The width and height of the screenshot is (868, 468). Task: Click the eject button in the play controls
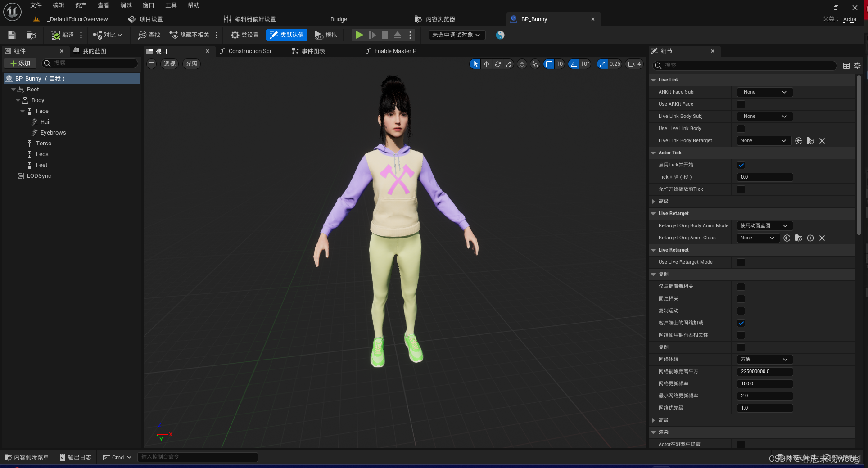pos(398,35)
